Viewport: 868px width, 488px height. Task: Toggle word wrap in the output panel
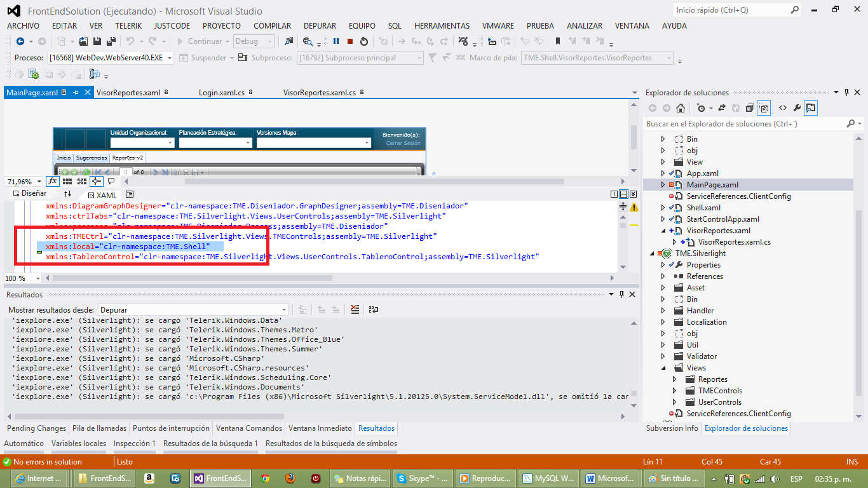click(x=373, y=309)
